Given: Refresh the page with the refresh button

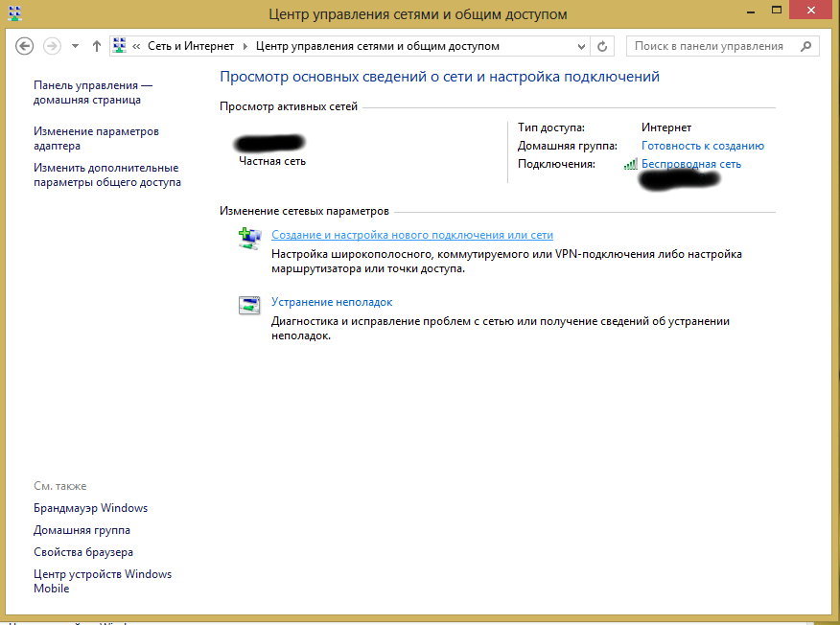Looking at the screenshot, I should pos(602,47).
